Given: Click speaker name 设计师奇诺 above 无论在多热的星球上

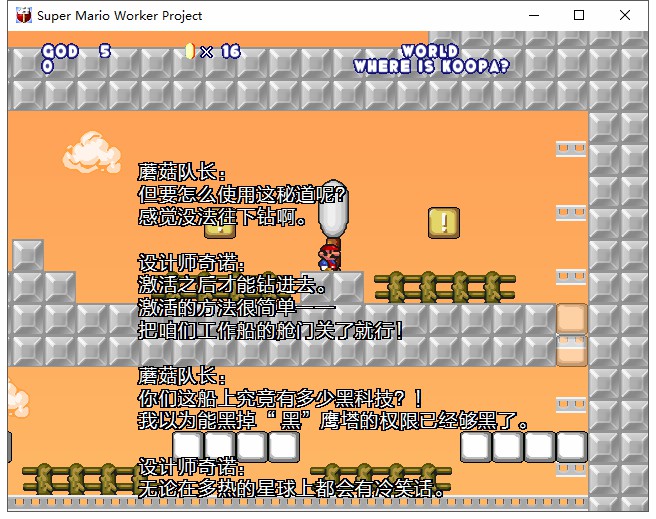Looking at the screenshot, I should pyautogui.click(x=192, y=466).
